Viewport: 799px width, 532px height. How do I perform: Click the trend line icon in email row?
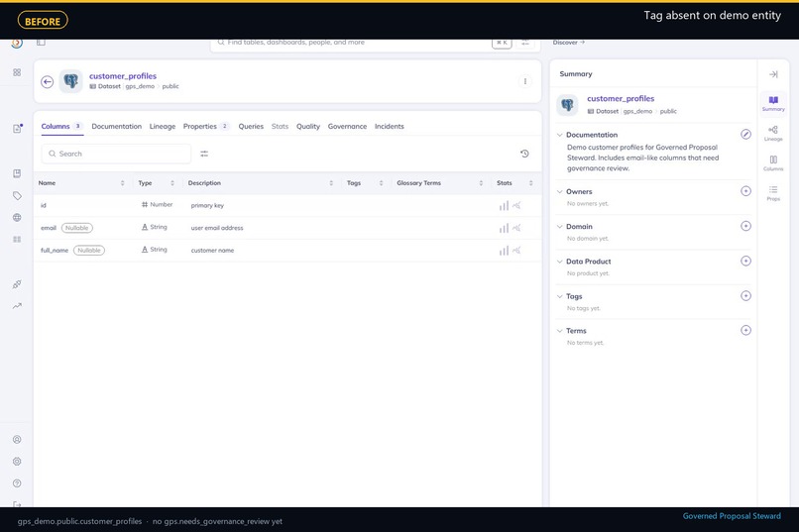click(516, 228)
